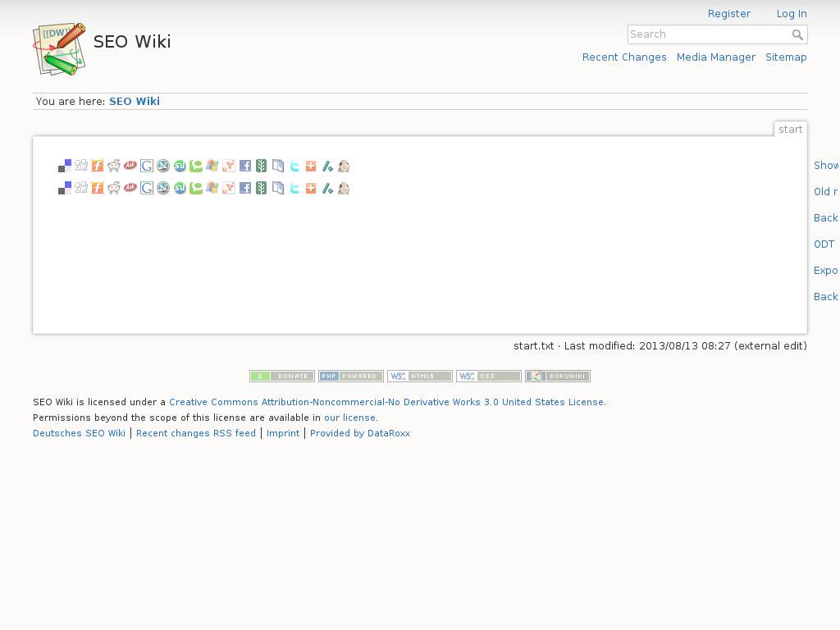Click the Facebook share icon in the top row
The image size is (840, 630).
[x=245, y=166]
